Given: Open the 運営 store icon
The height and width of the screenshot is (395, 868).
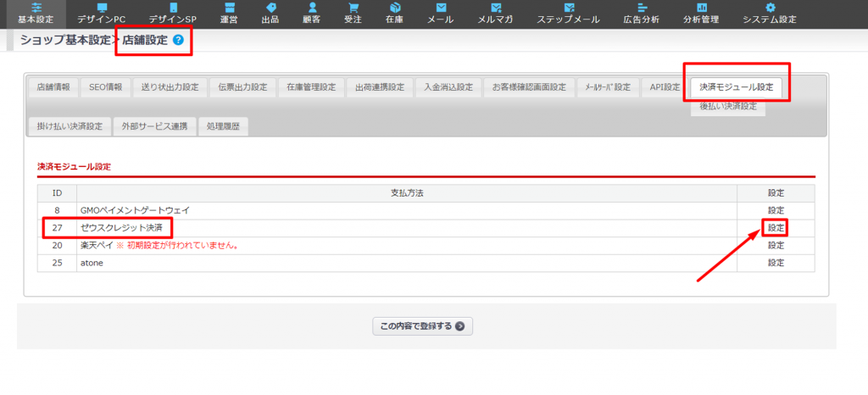Looking at the screenshot, I should 229,8.
